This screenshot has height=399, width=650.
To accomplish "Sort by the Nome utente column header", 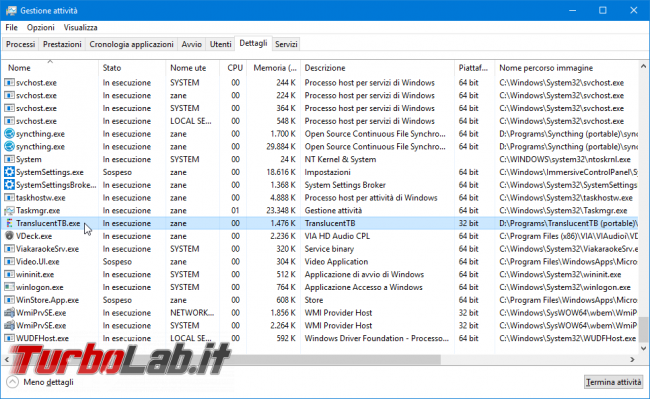I will tap(193, 68).
